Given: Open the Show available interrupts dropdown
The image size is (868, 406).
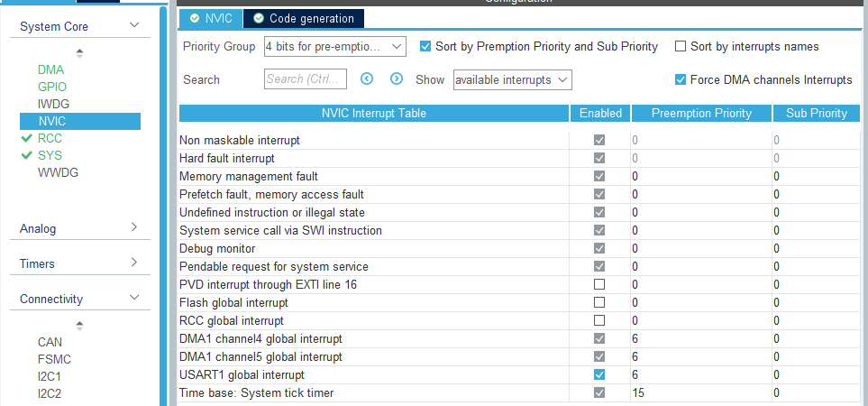Looking at the screenshot, I should pos(512,79).
